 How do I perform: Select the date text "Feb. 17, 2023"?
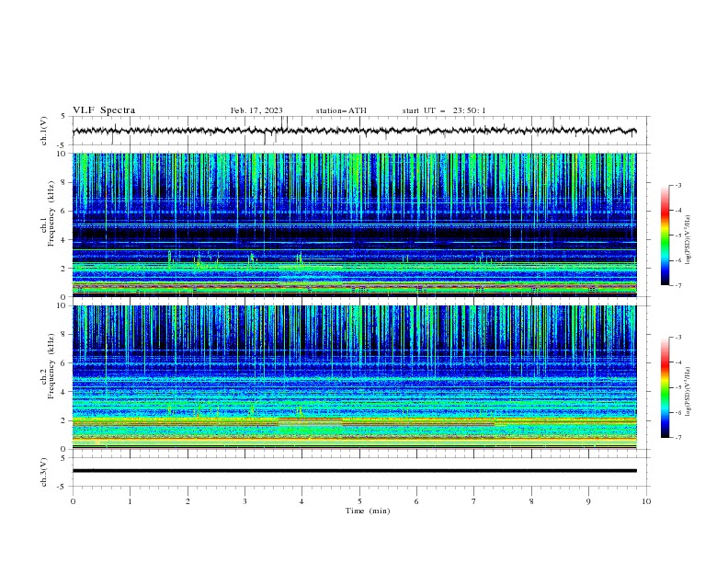[256, 110]
